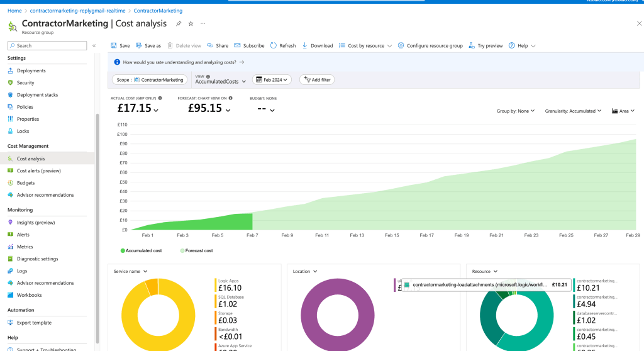
Task: Click the sidebar vertical scrollbar
Action: 97,228
